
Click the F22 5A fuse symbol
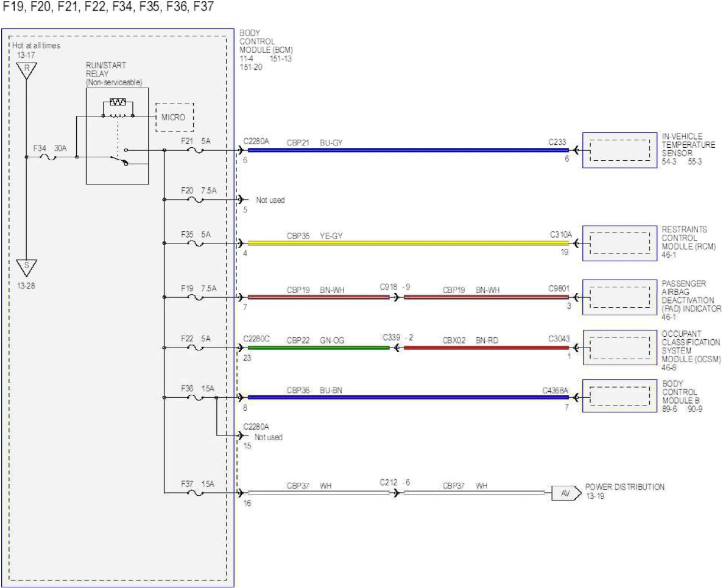[196, 347]
